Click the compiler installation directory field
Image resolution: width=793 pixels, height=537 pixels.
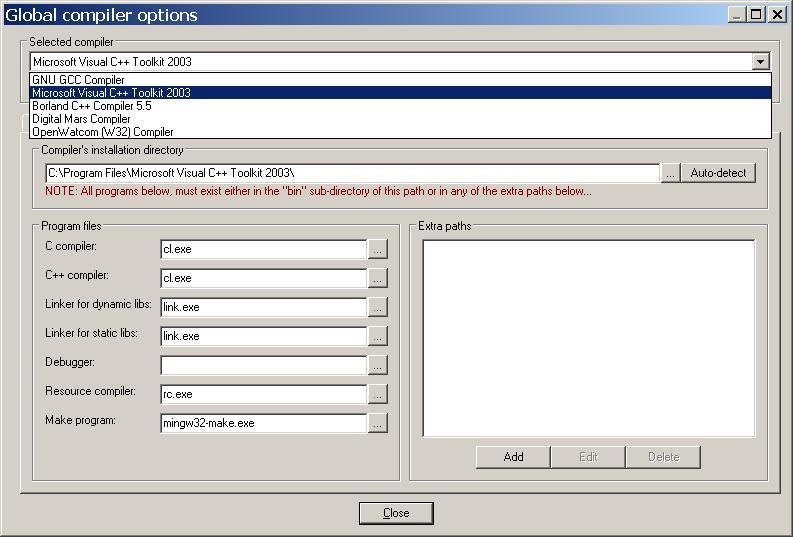(x=353, y=173)
